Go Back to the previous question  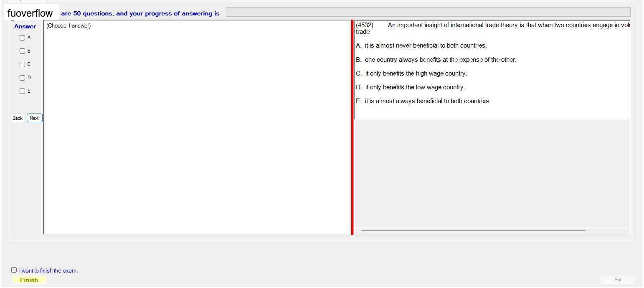(18, 118)
